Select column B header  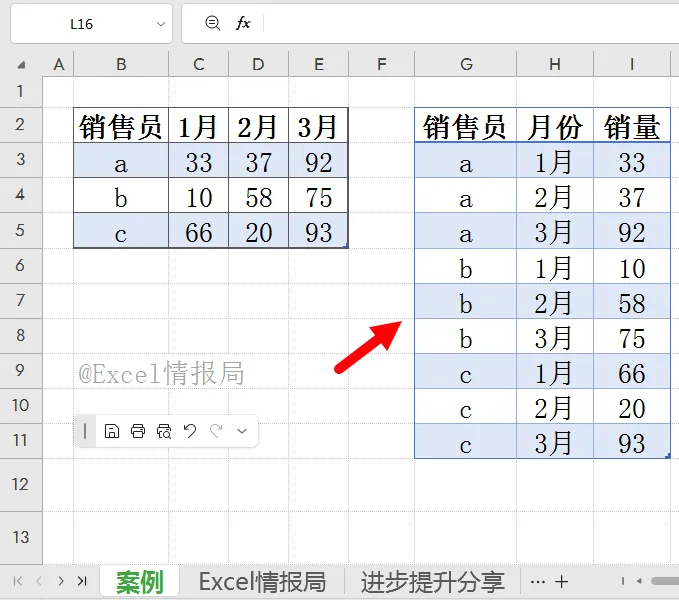tap(121, 65)
